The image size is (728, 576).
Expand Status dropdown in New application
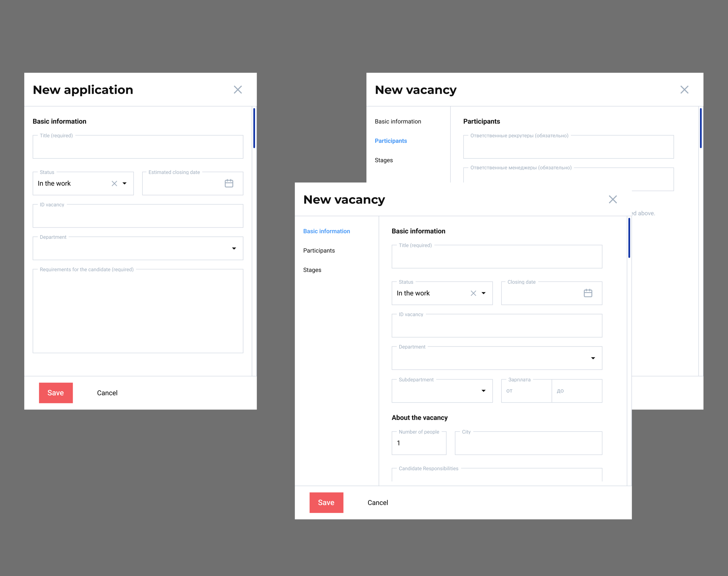coord(124,184)
